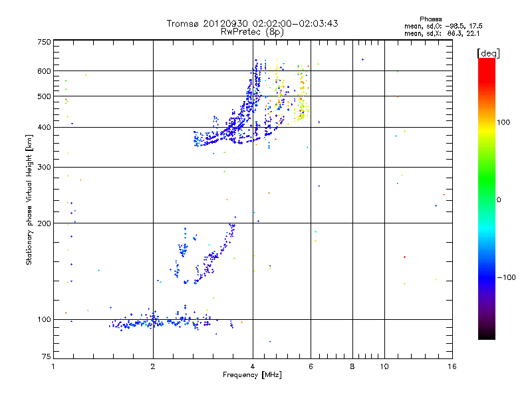Click the y-axis label '400'
The height and width of the screenshot is (399, 532).
44,127
